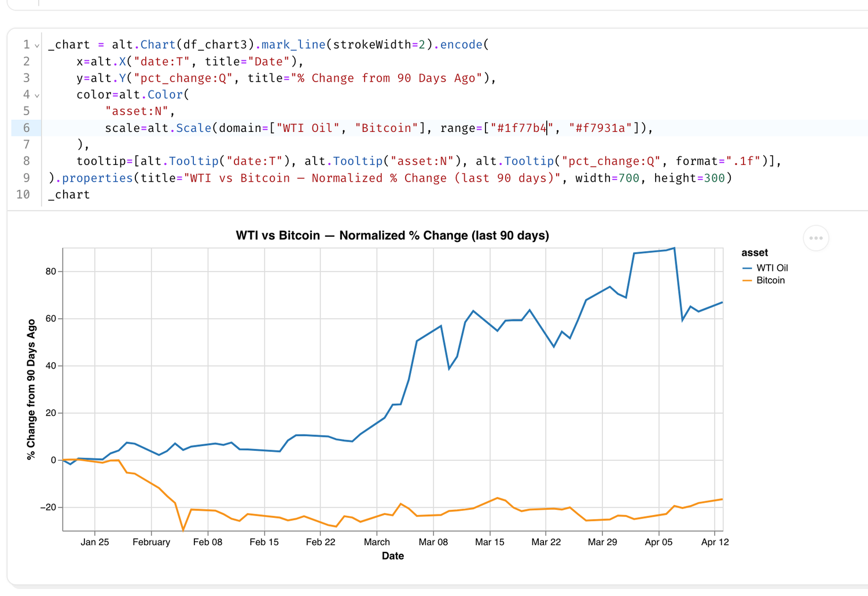Click the 'mark_line' method in code
Screen dimensions: 868x596
point(293,45)
